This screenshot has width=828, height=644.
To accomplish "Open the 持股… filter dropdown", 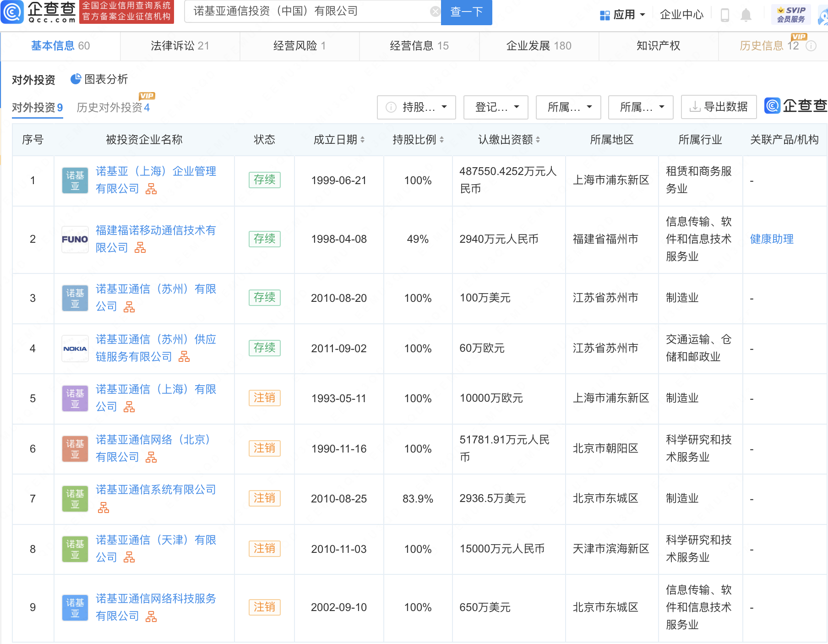I will tap(416, 107).
